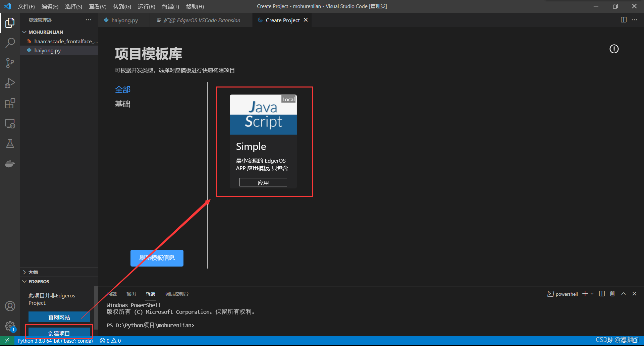This screenshot has width=644, height=346.
Task: Open the Run and Debug view
Action: (10, 83)
